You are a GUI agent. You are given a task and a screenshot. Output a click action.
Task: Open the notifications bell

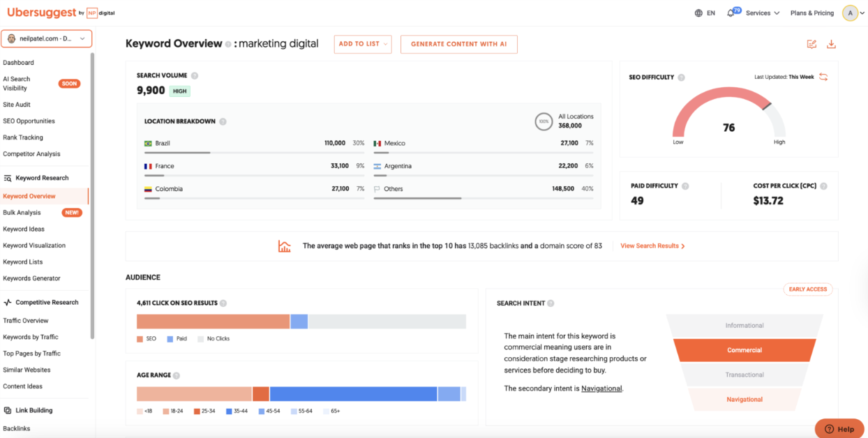[x=731, y=13]
